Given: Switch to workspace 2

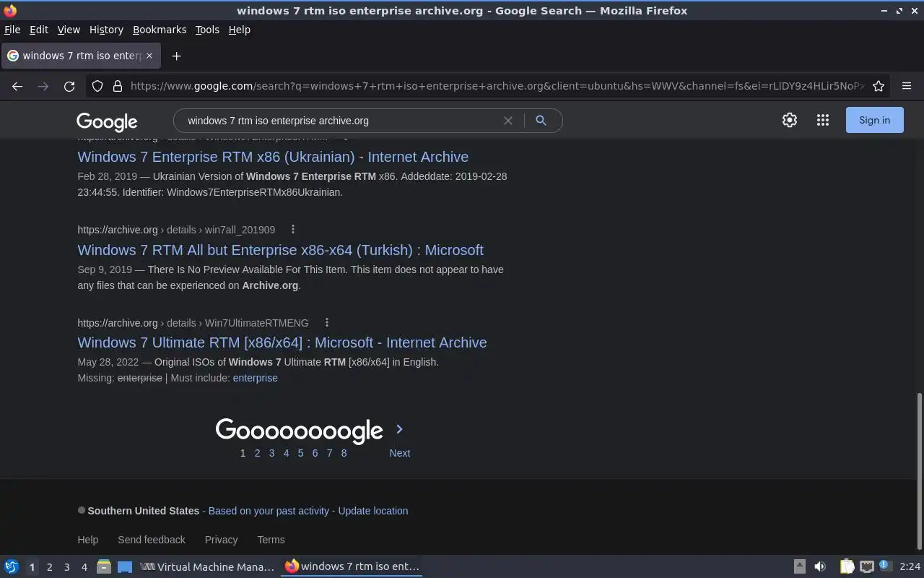Looking at the screenshot, I should click(49, 567).
